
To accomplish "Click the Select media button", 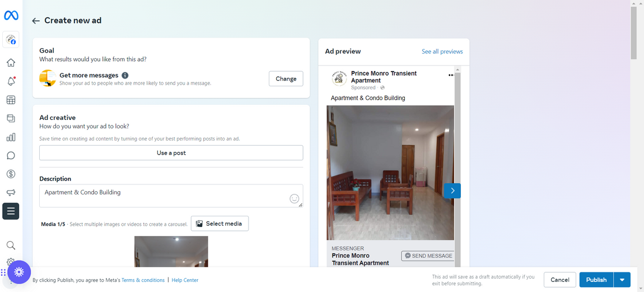I will (x=220, y=224).
